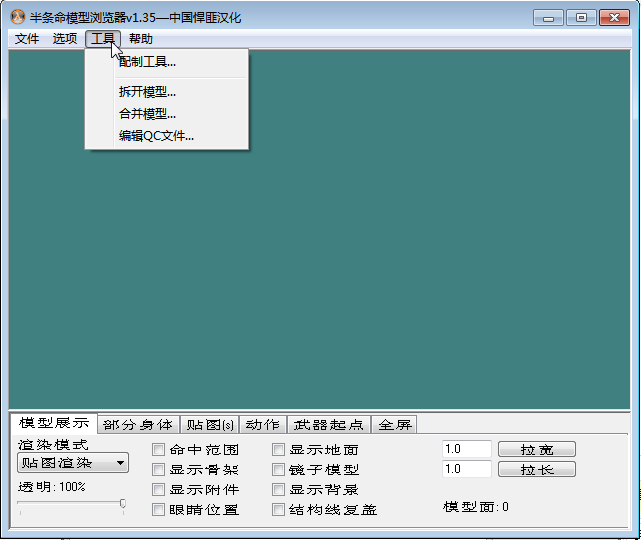The image size is (641, 540).
Task: Click the 透明: 100% label
Action: (52, 487)
